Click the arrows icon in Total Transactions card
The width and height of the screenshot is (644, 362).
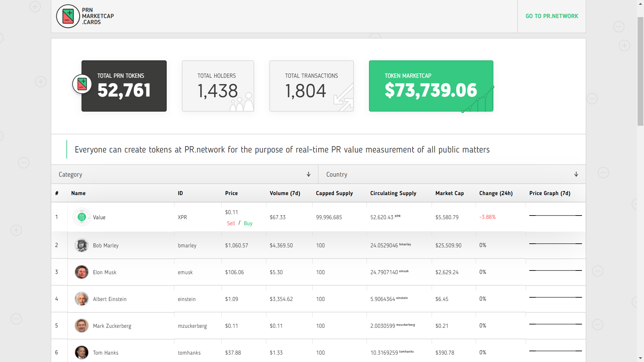click(x=343, y=98)
